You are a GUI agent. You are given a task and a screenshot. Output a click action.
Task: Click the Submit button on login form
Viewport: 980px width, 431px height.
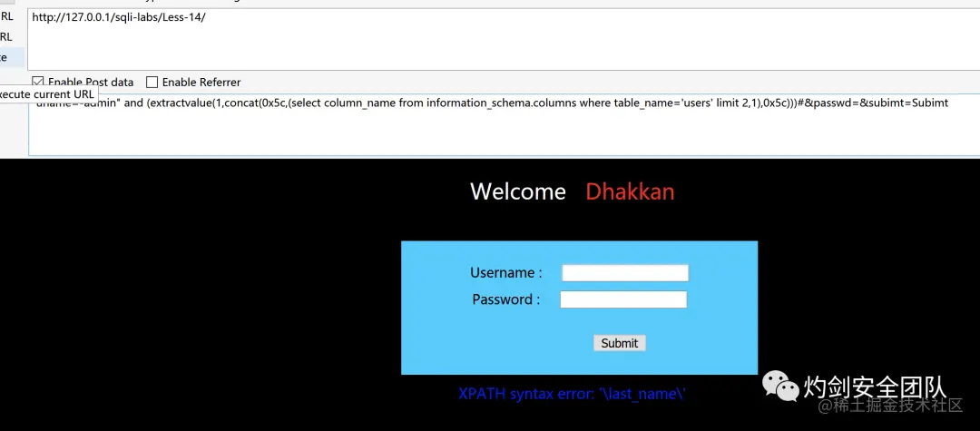(620, 343)
